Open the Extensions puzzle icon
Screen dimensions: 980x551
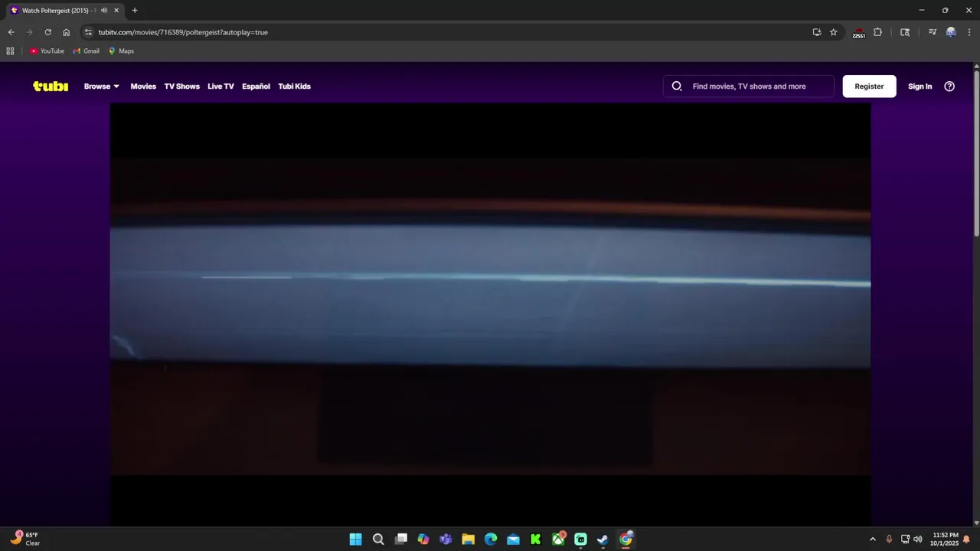point(877,32)
